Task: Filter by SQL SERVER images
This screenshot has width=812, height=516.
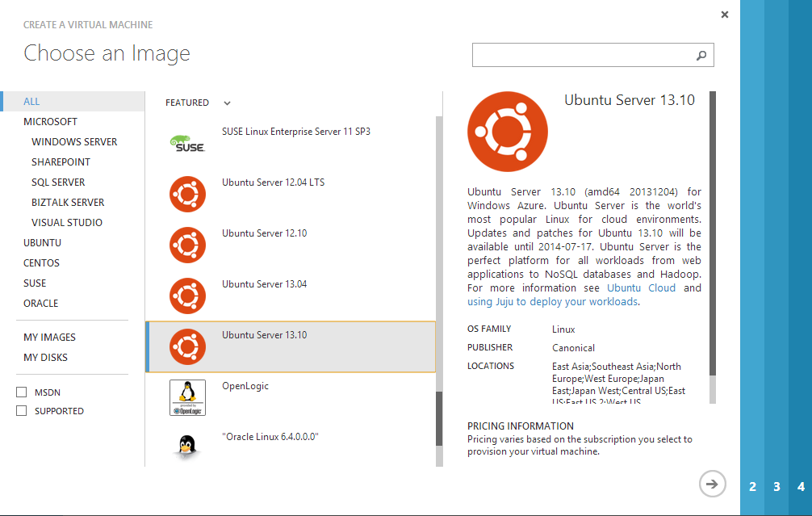Action: pyautogui.click(x=58, y=182)
